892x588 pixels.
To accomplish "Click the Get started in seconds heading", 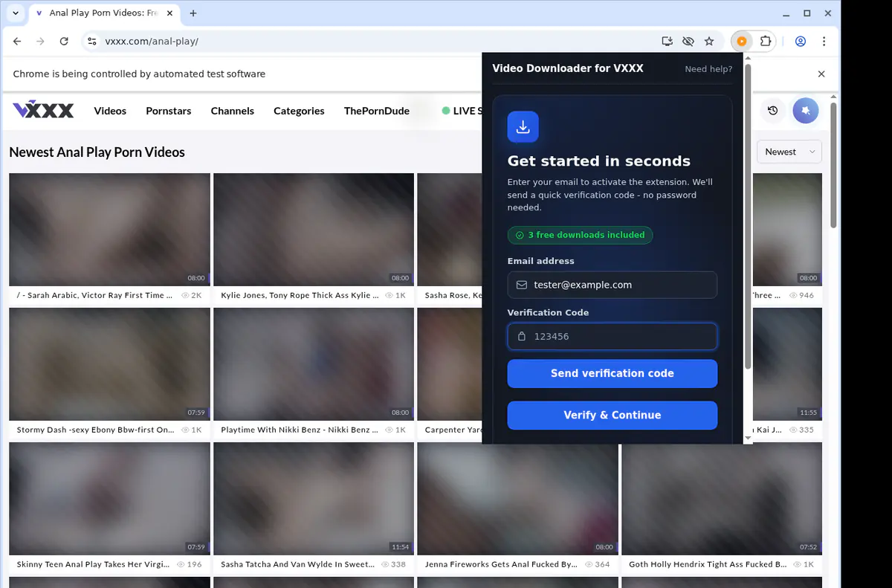I will [598, 161].
